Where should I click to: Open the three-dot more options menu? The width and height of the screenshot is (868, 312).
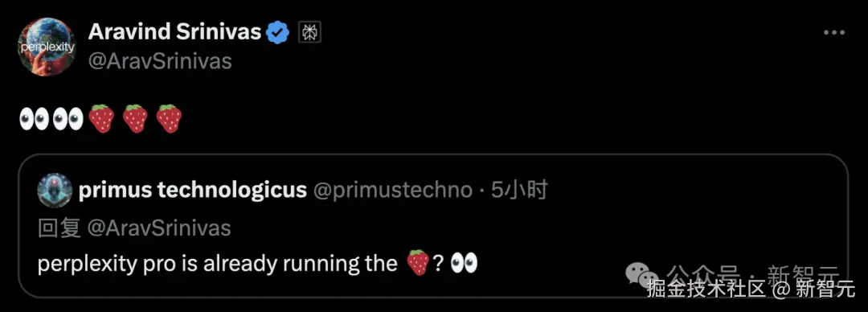pyautogui.click(x=834, y=33)
